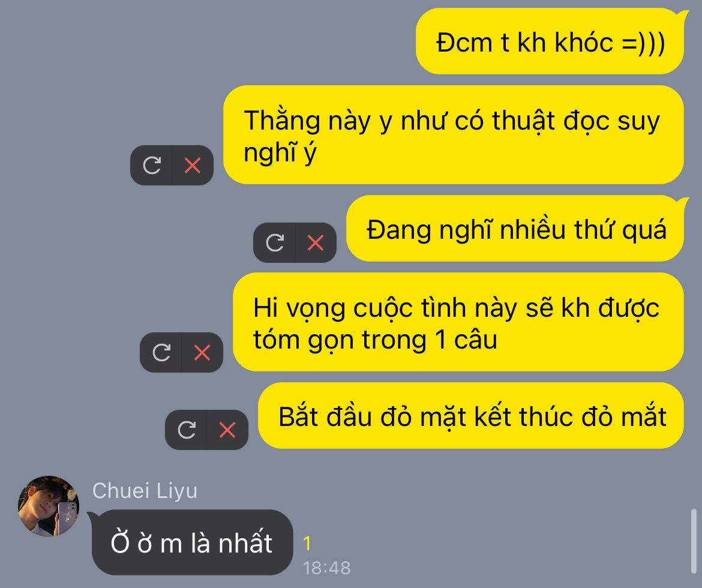Viewport: 702px width, 588px height.
Task: Tap the "Đang nghĩ nhiều thứ quá" bubble
Action: (515, 229)
